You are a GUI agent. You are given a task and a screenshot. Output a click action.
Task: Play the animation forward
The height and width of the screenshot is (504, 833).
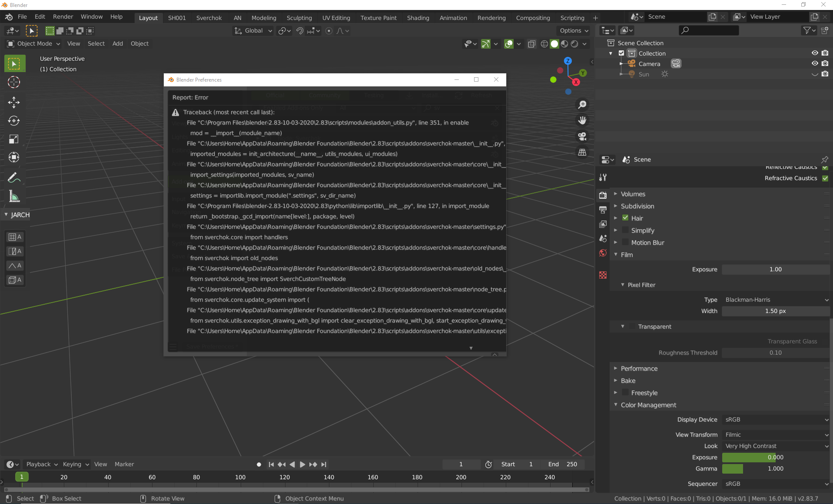302,464
